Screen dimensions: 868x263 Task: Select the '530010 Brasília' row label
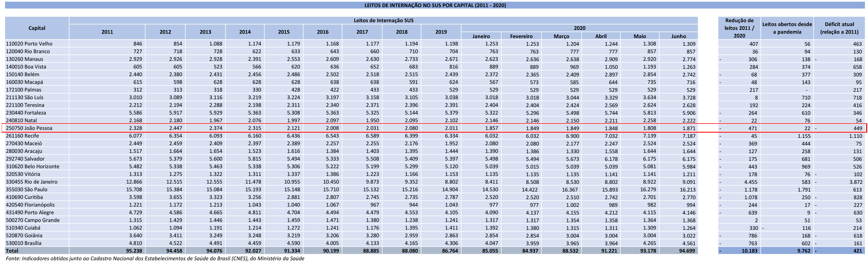24,243
